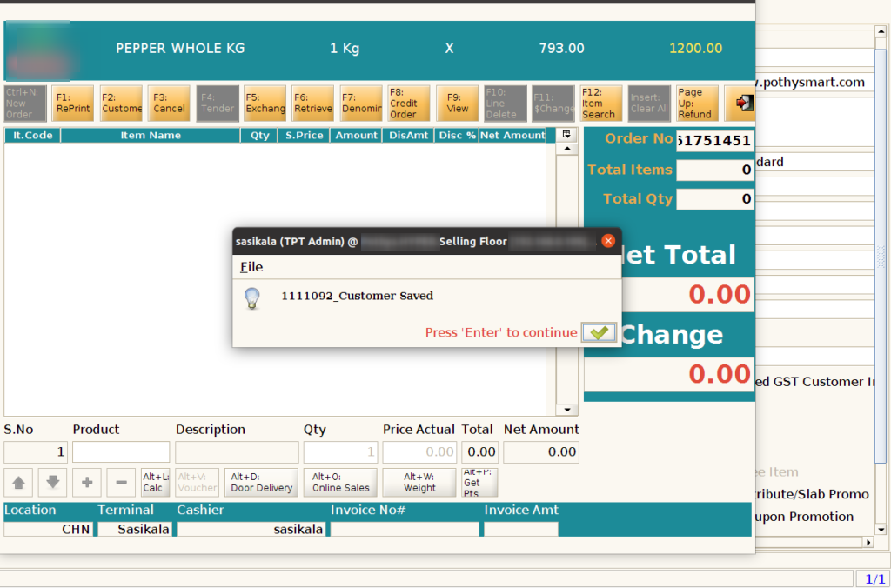Click F7 Denomination button
The image size is (891, 588).
point(361,104)
